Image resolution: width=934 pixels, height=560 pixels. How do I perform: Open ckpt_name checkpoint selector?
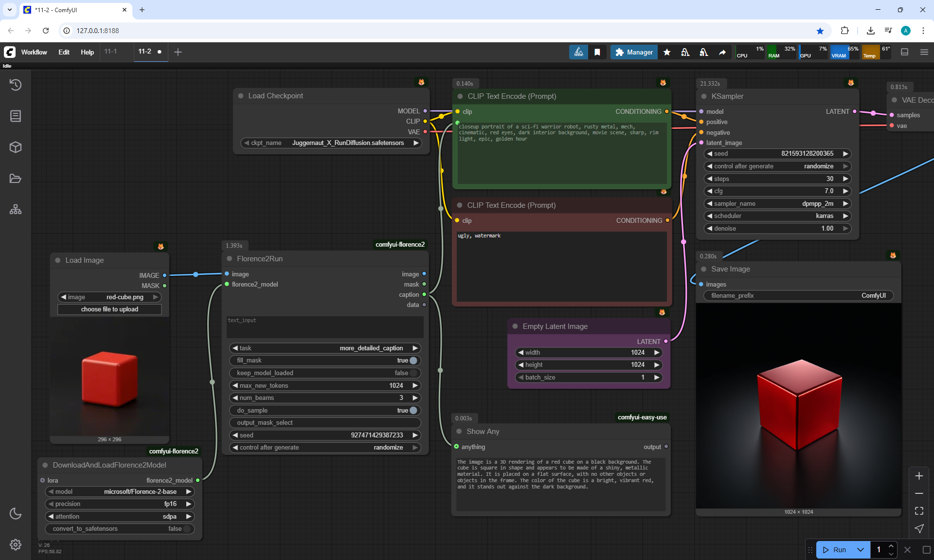pyautogui.click(x=332, y=143)
